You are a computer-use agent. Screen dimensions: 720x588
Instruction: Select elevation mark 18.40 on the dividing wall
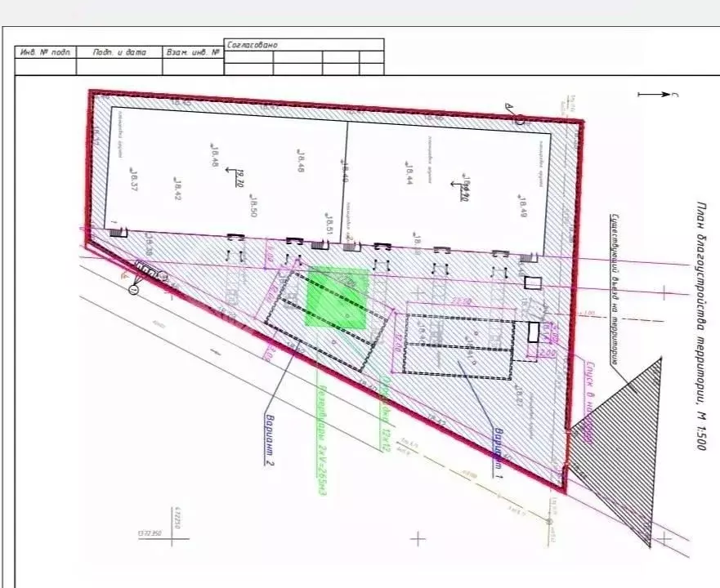[344, 171]
